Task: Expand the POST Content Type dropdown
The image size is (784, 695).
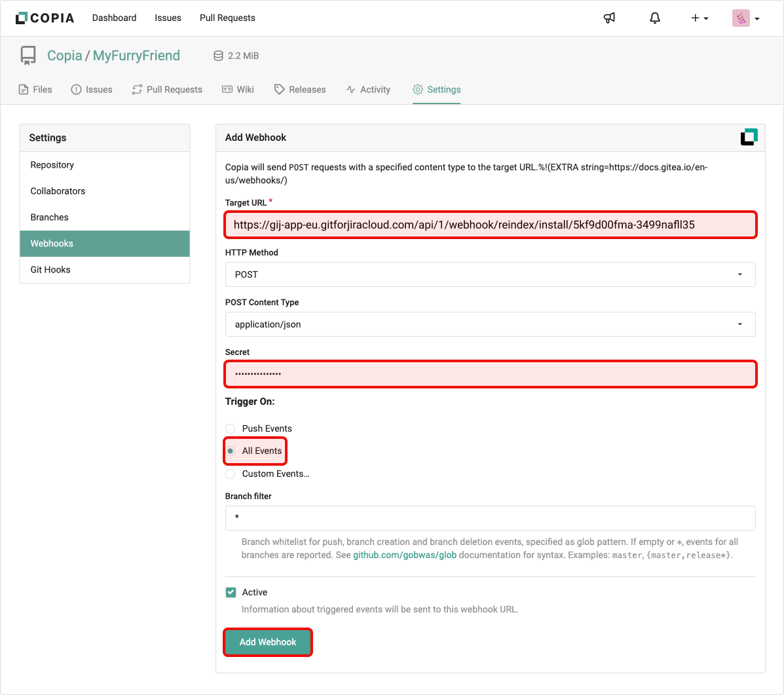Action: tap(490, 324)
